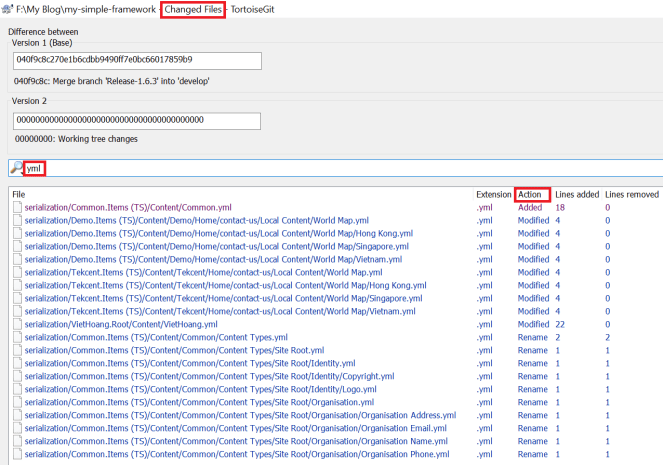This screenshot has height=465, width=663.
Task: Click the Version 2 commit hash field
Action: tap(137, 121)
